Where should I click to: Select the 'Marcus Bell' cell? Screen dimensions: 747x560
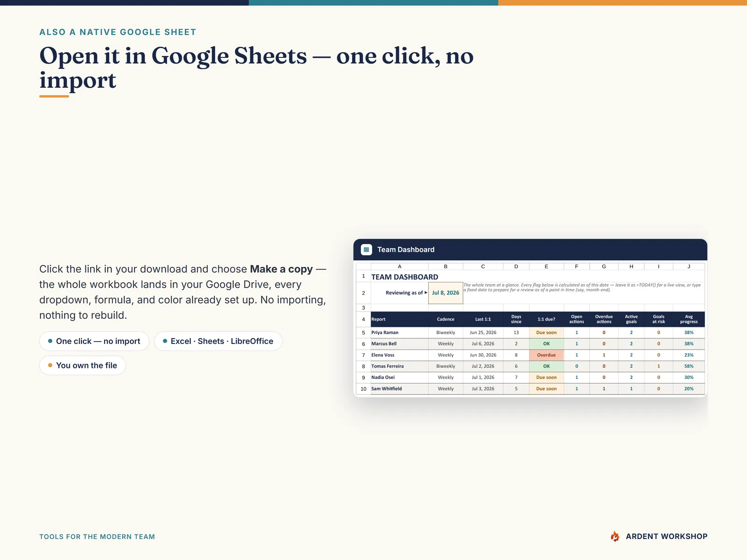point(400,344)
